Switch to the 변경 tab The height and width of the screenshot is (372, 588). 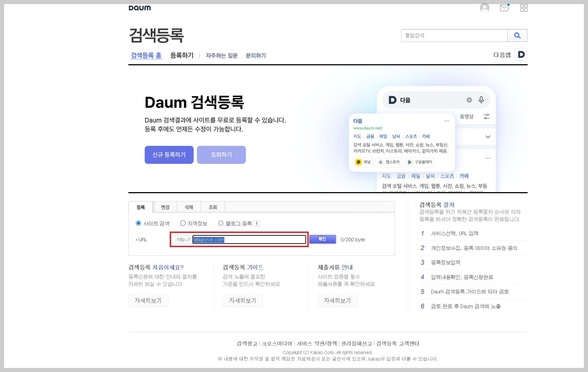[x=165, y=207]
